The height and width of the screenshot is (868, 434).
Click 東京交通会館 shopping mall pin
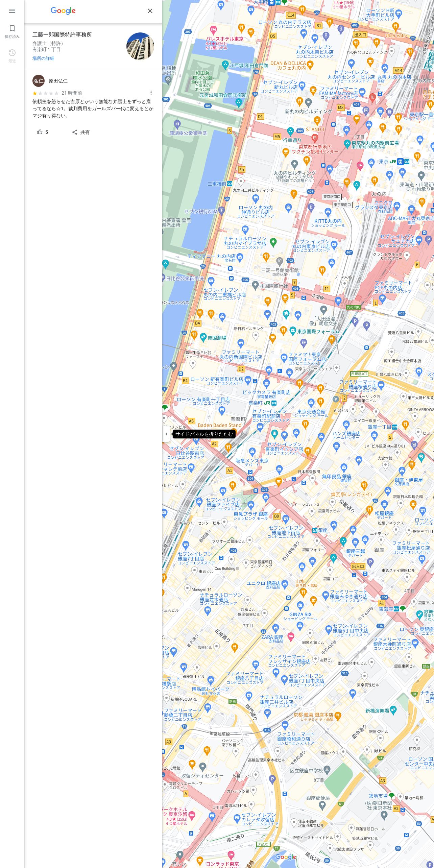[x=311, y=403]
